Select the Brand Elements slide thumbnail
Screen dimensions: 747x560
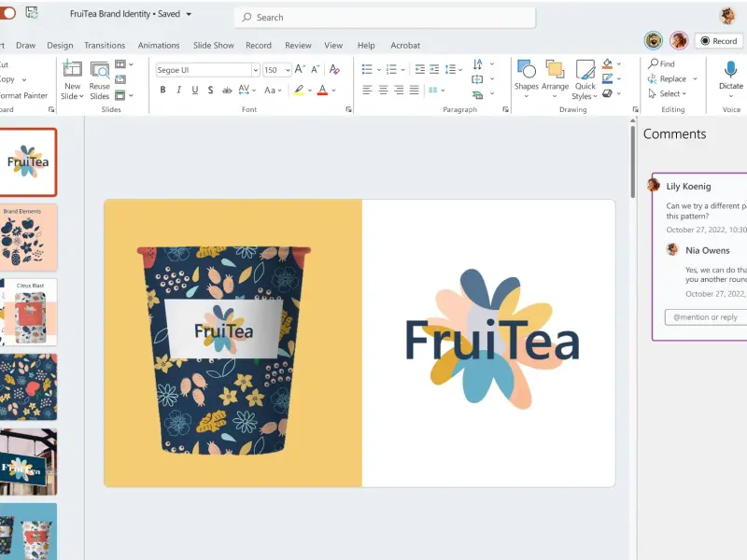coord(28,237)
